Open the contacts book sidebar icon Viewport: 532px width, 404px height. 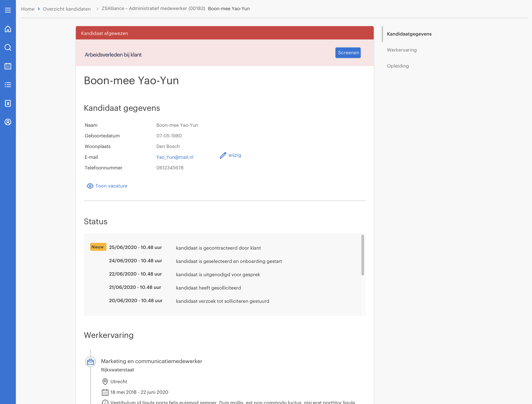click(8, 103)
